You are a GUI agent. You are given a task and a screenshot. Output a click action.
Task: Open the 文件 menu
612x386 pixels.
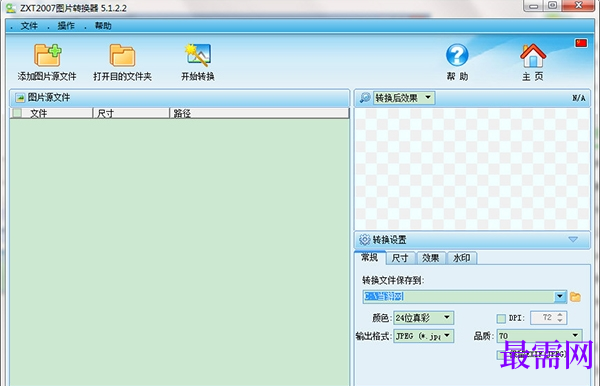click(29, 26)
